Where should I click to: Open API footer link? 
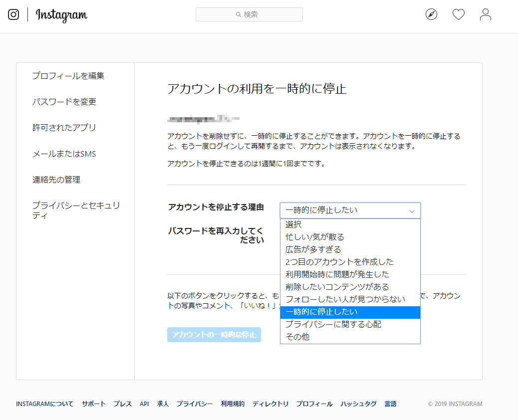coord(144,404)
